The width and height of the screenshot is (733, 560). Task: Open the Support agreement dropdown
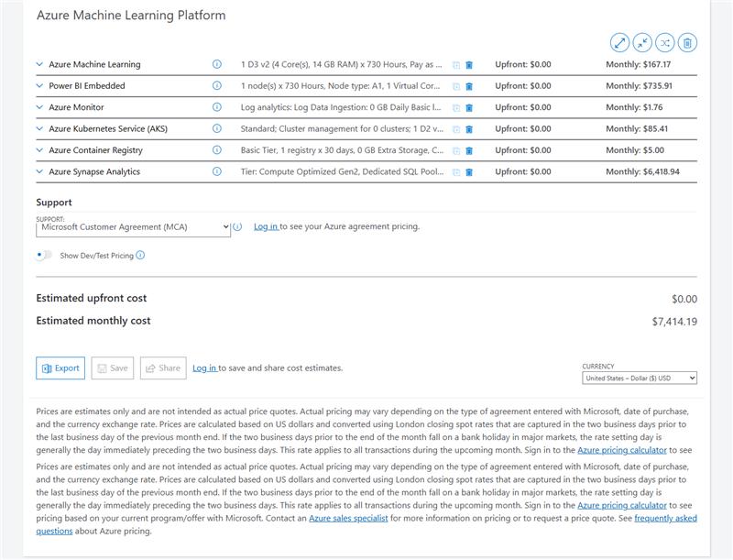pyautogui.click(x=133, y=228)
